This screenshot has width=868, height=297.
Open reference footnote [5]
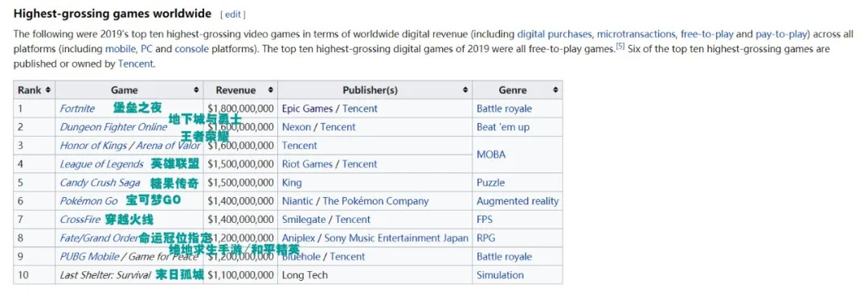[x=620, y=47]
